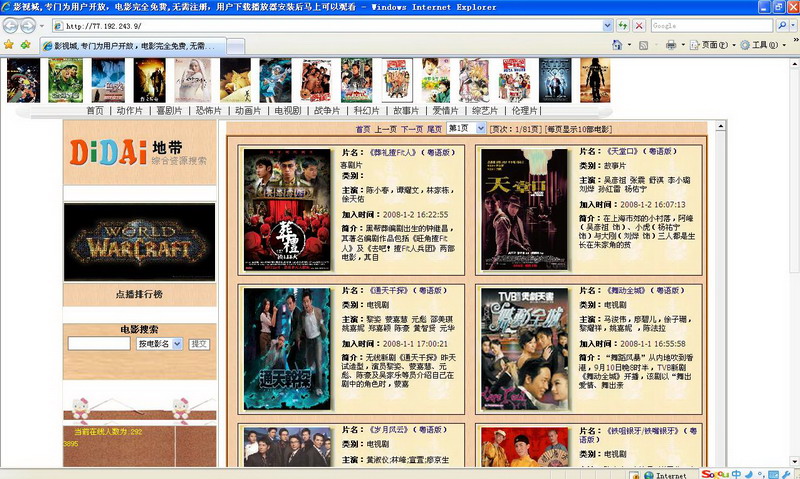The height and width of the screenshot is (479, 800).
Task: Click the 下一页 next page link
Action: pyautogui.click(x=412, y=129)
